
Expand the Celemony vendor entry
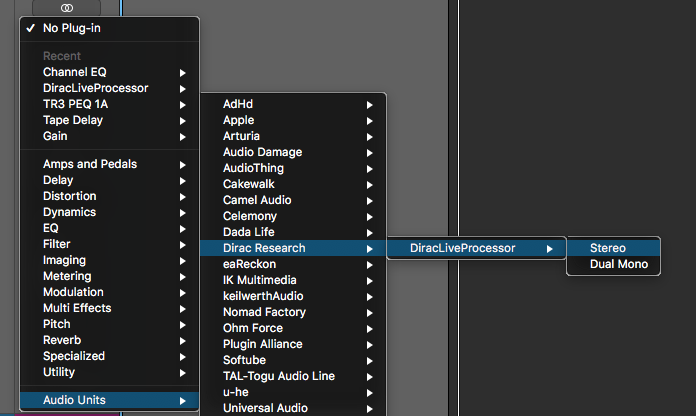tap(250, 216)
